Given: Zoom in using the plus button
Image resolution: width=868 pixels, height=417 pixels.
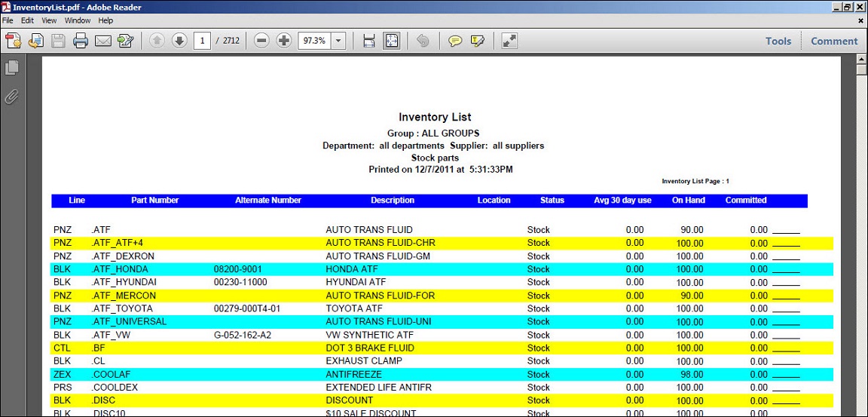Looking at the screenshot, I should (284, 41).
